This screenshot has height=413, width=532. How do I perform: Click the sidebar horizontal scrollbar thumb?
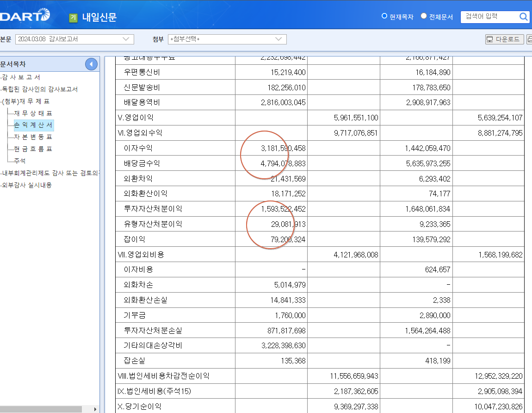tap(41, 409)
